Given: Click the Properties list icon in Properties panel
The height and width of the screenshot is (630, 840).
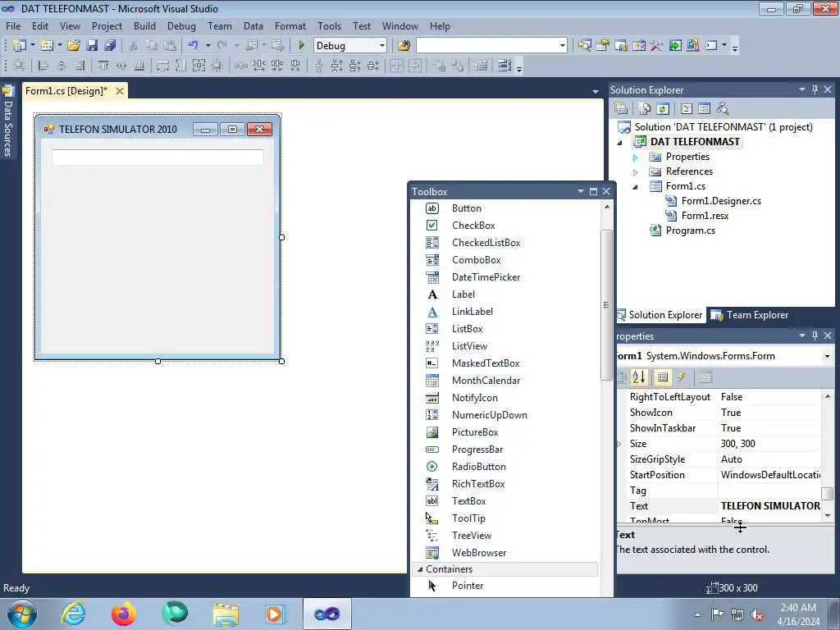Looking at the screenshot, I should [663, 377].
